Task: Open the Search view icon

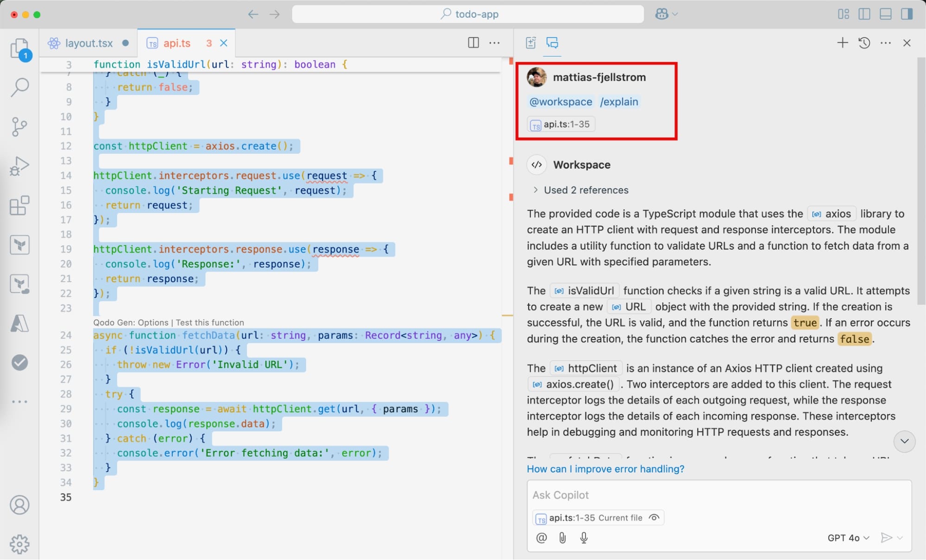Action: [19, 87]
